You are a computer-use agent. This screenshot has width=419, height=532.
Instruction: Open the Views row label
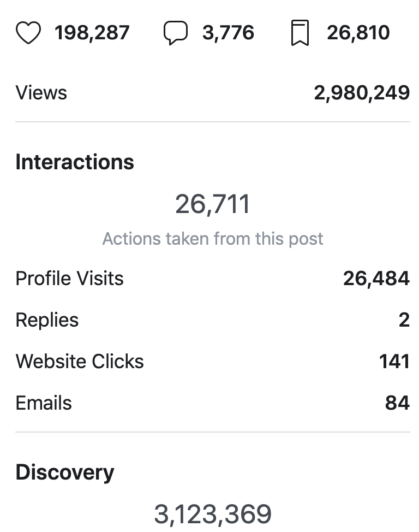tap(41, 93)
